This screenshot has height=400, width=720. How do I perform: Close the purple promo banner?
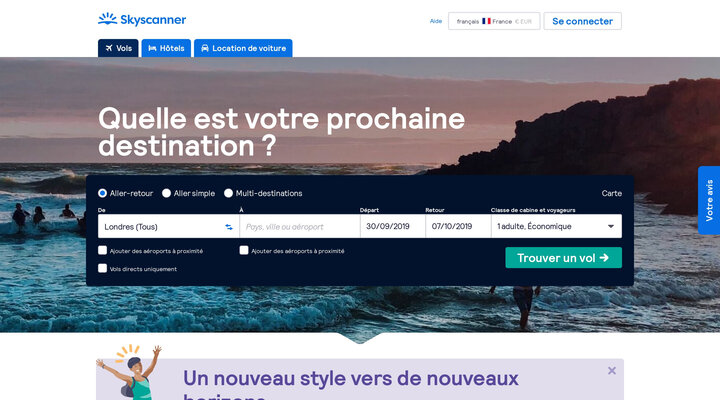[612, 371]
